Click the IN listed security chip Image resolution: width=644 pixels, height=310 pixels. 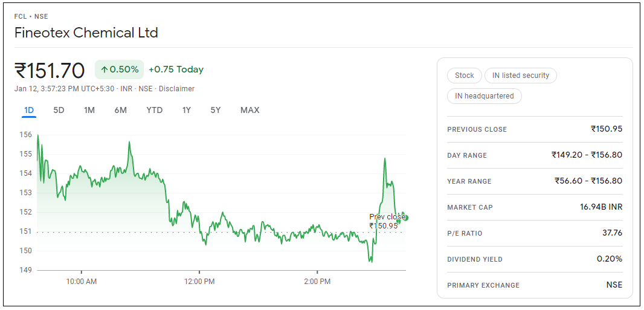coord(520,76)
